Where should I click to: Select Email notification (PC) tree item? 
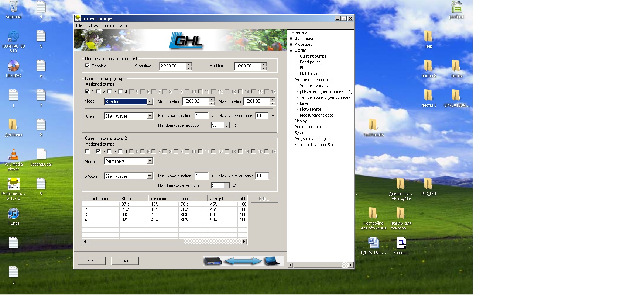click(x=314, y=145)
